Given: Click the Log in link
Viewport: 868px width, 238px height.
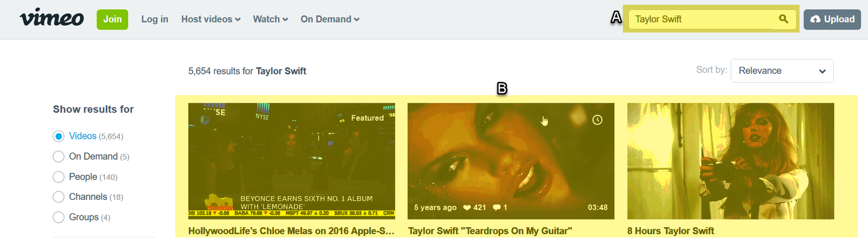Looking at the screenshot, I should 155,19.
